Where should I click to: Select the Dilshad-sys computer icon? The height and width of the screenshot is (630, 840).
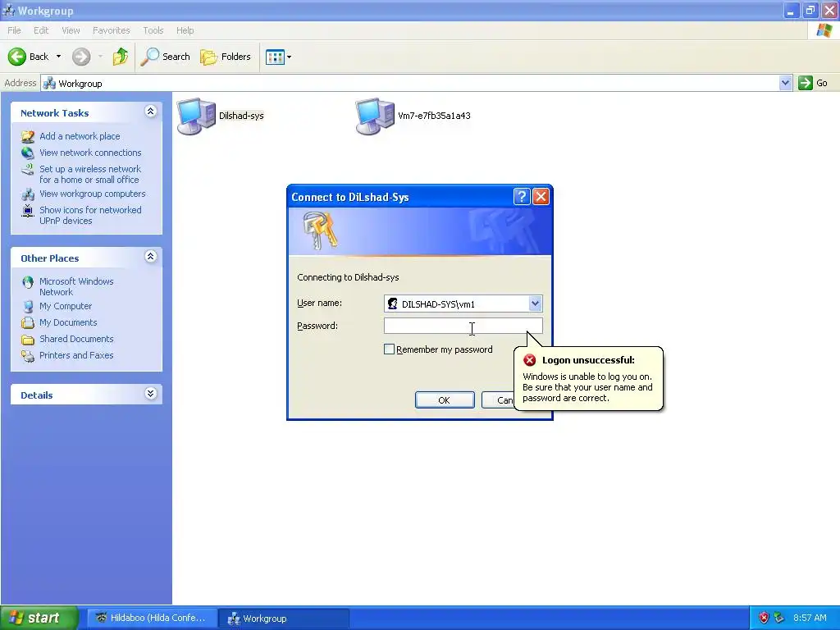click(x=196, y=116)
